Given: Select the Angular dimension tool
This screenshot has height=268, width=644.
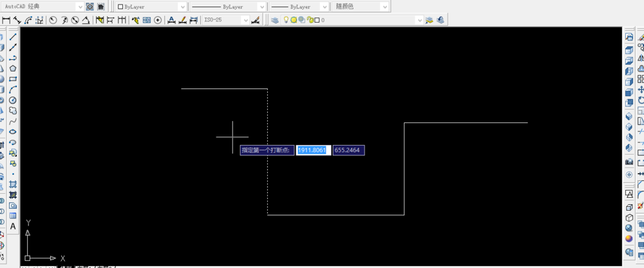Looking at the screenshot, I should tap(86, 20).
